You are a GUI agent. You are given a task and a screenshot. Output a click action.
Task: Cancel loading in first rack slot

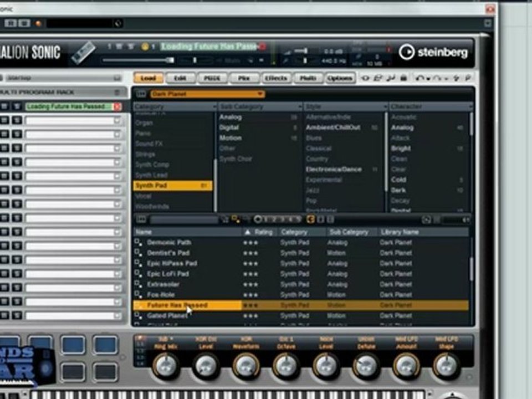117,106
